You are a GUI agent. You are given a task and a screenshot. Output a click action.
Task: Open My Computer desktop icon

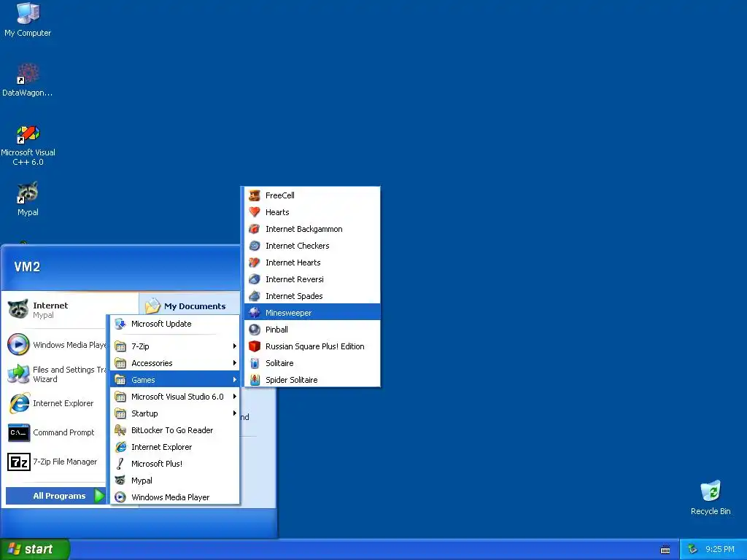point(28,19)
